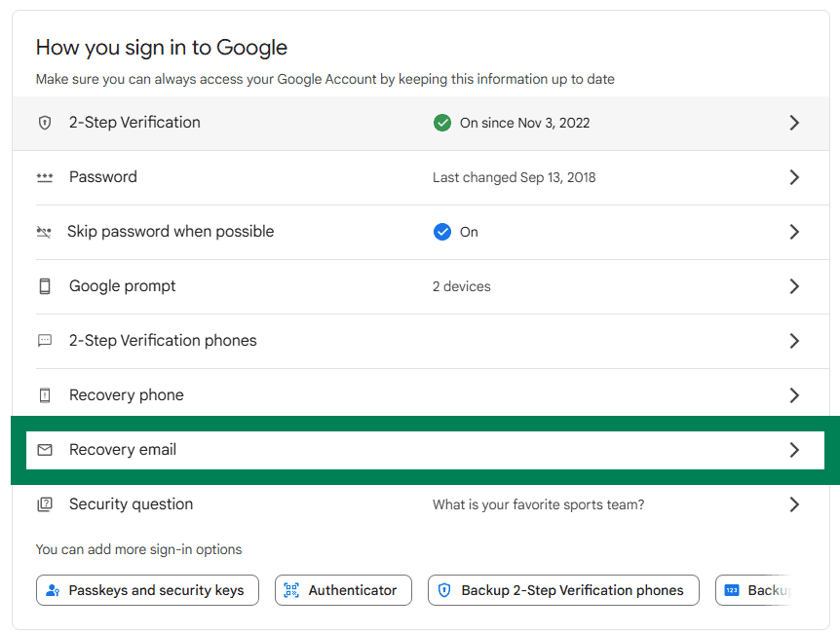Open the Password row label
Viewport: 840px width, 633px height.
pos(103,177)
